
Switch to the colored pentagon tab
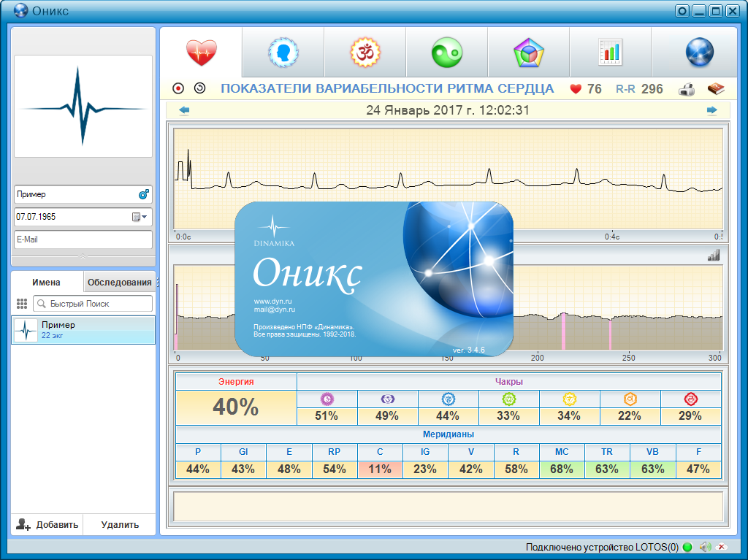529,52
